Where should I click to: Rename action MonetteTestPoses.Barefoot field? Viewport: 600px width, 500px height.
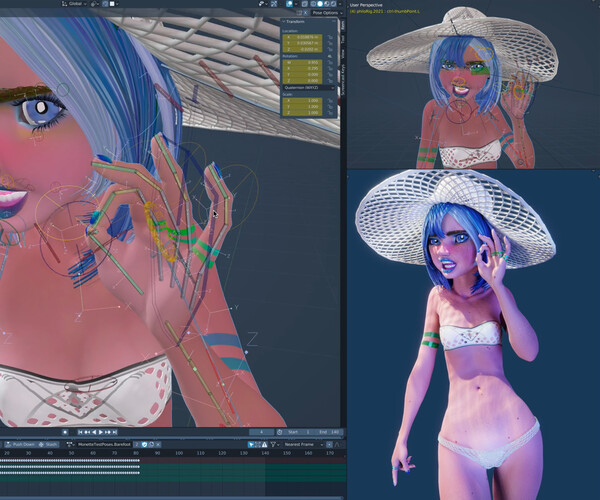(104, 444)
